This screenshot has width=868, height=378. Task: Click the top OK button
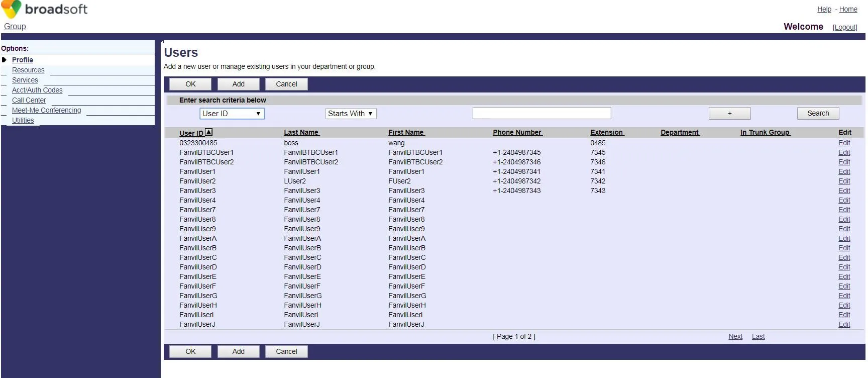pos(190,84)
